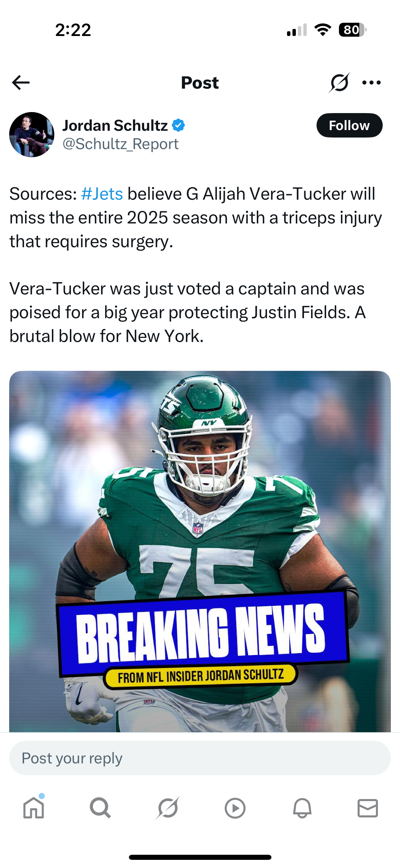The width and height of the screenshot is (400, 868).
Task: Open the Grok tab in bottom bar
Action: [x=168, y=808]
